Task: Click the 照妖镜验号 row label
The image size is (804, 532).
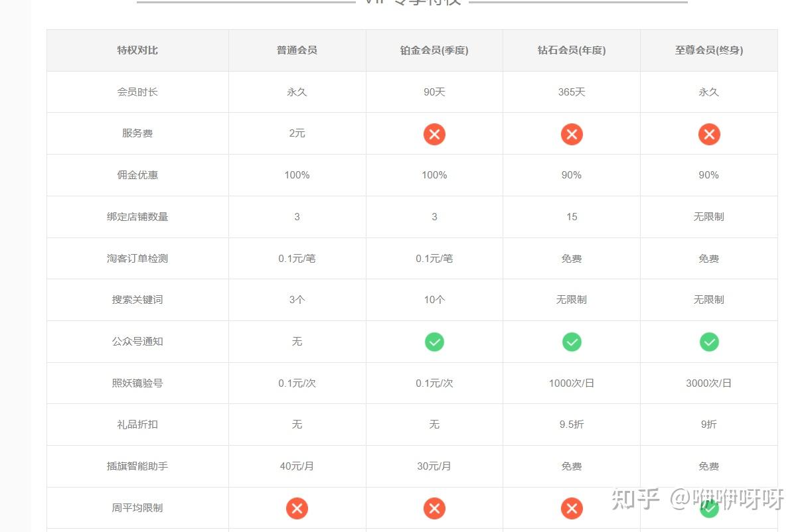Action: 137,383
